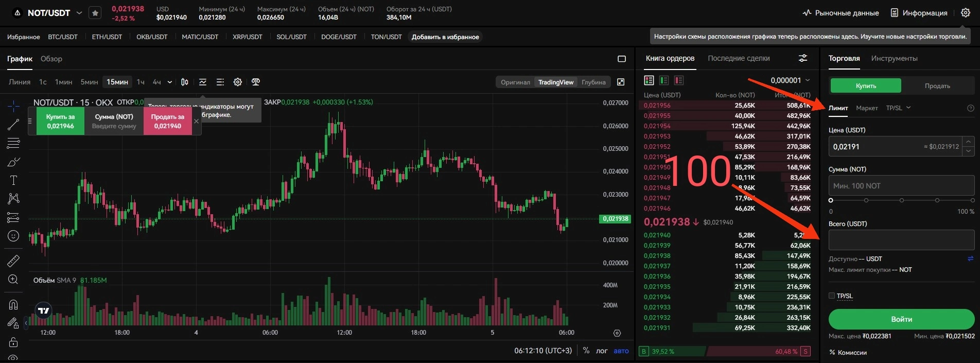Expand chart to fullscreen icon
This screenshot has height=363, width=980.
click(621, 82)
